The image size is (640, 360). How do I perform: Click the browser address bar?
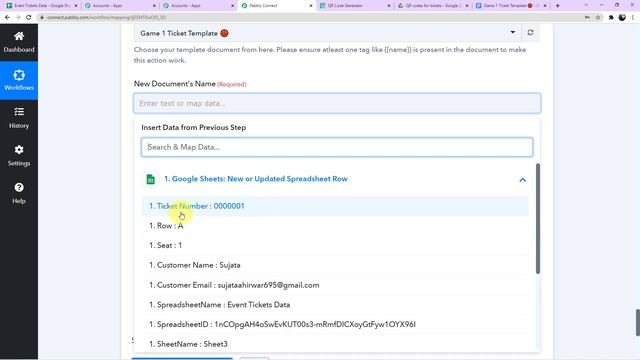310,18
